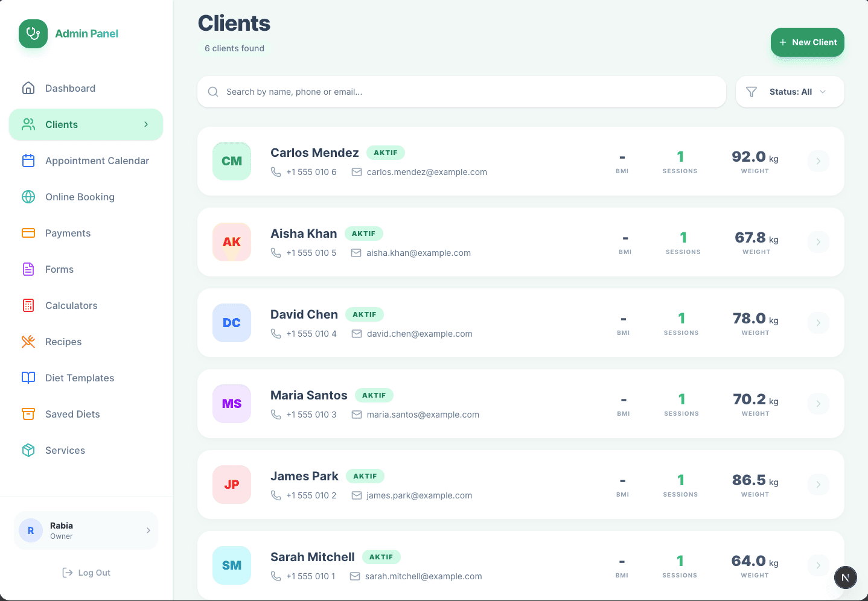The image size is (868, 601).
Task: Click the New Client button
Action: (x=808, y=42)
